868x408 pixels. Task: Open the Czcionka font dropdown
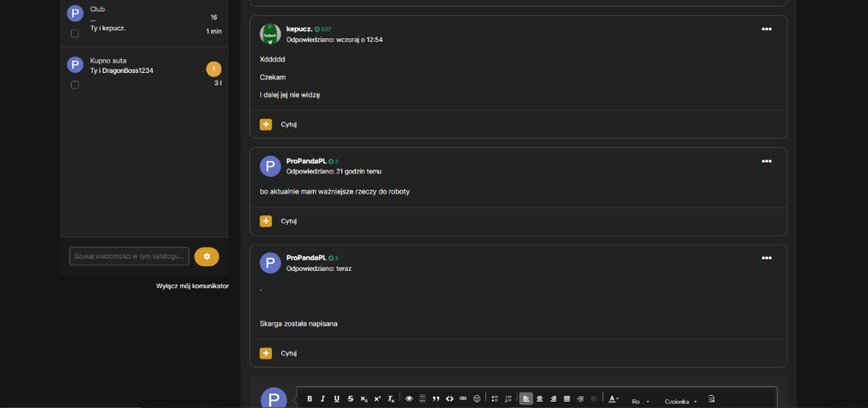681,401
